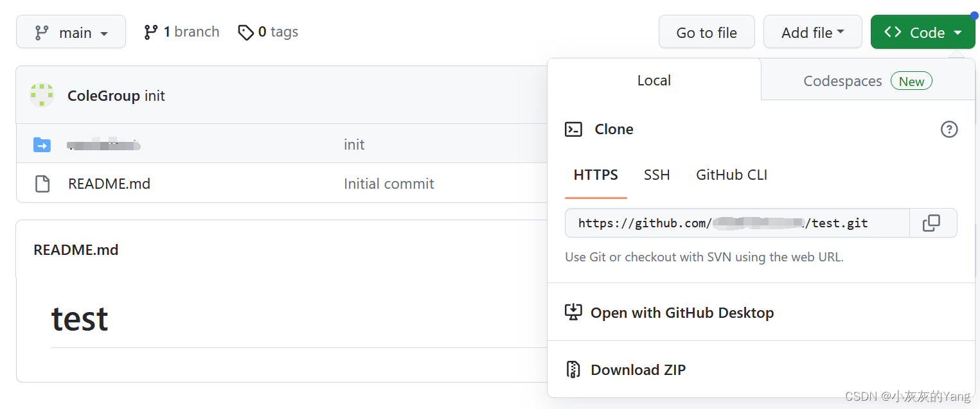Image resolution: width=980 pixels, height=409 pixels.
Task: Toggle the green Code dropdown button
Action: tap(923, 32)
